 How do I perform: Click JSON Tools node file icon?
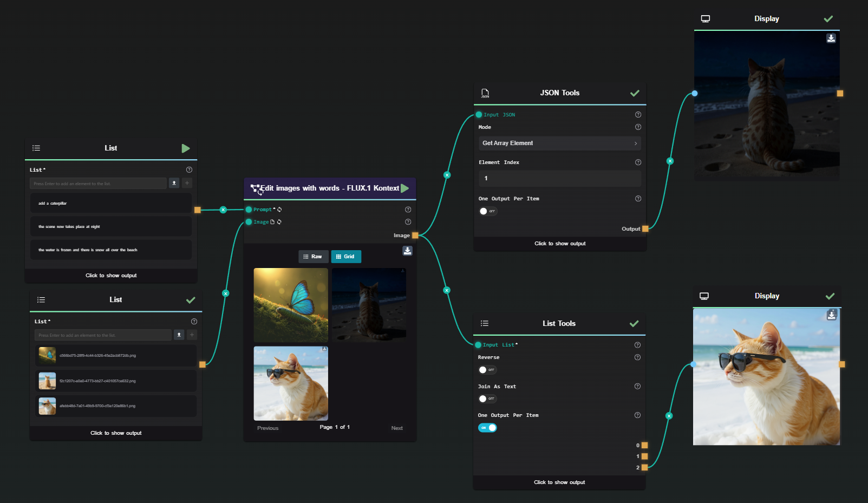point(485,93)
